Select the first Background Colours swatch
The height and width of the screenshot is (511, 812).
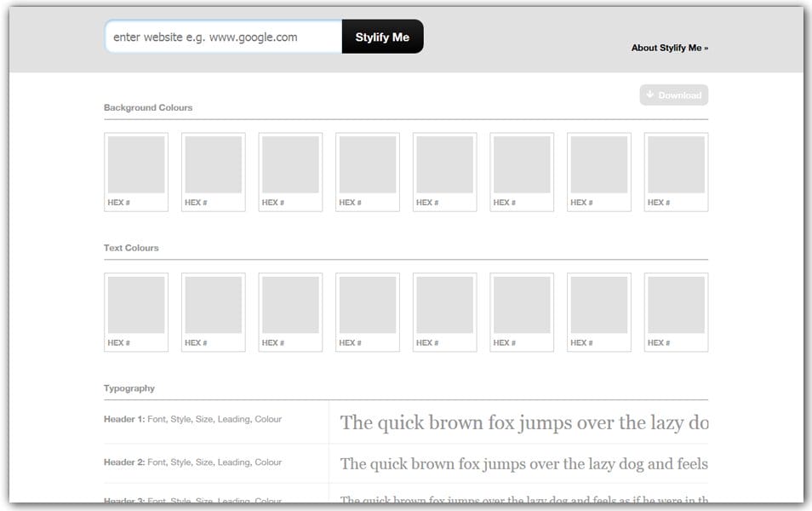(136, 165)
